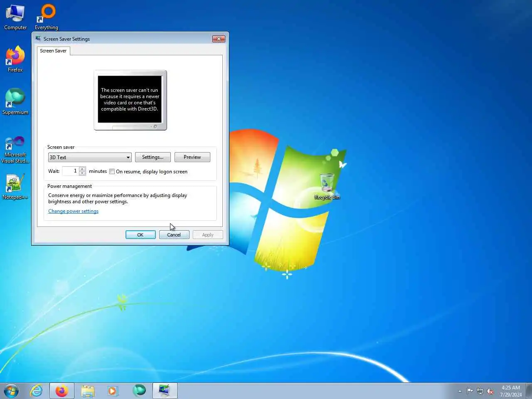Follow the Change power settings link
This screenshot has height=399, width=532.
73,211
